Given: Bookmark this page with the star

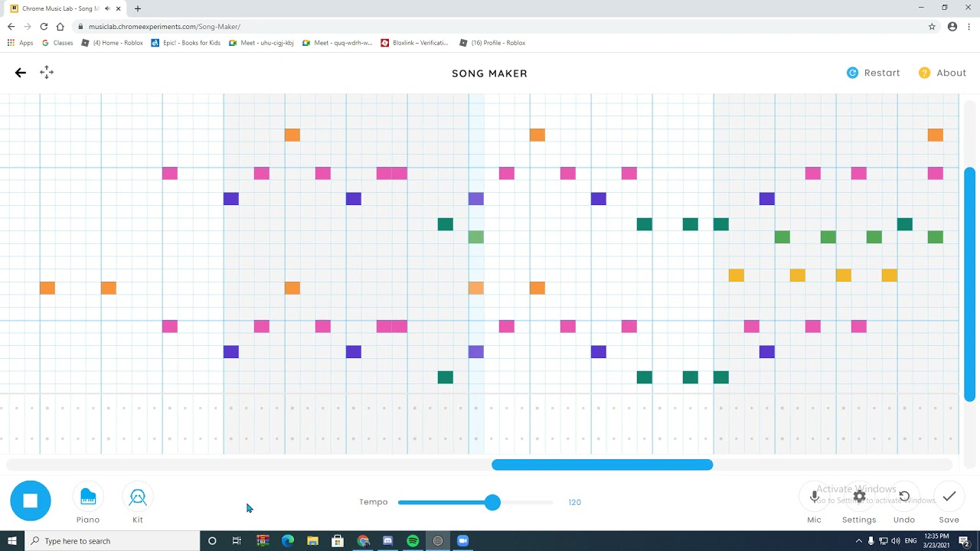Looking at the screenshot, I should pyautogui.click(x=932, y=26).
